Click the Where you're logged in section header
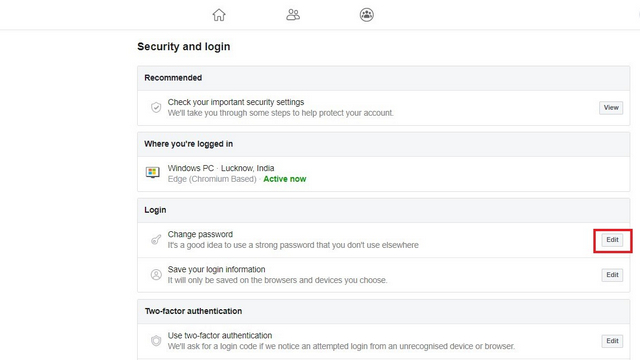Viewport: 640px width, 360px height. coord(189,144)
